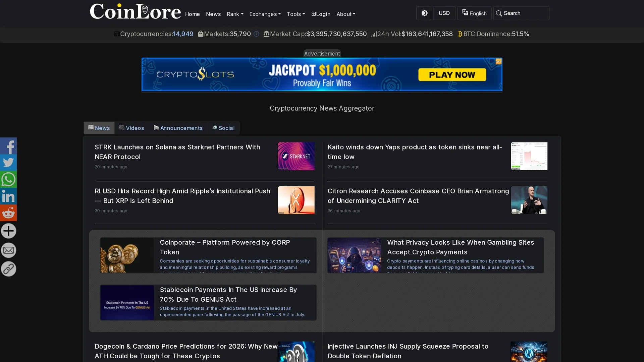The width and height of the screenshot is (644, 362).
Task: Open the English language selector
Action: [474, 13]
